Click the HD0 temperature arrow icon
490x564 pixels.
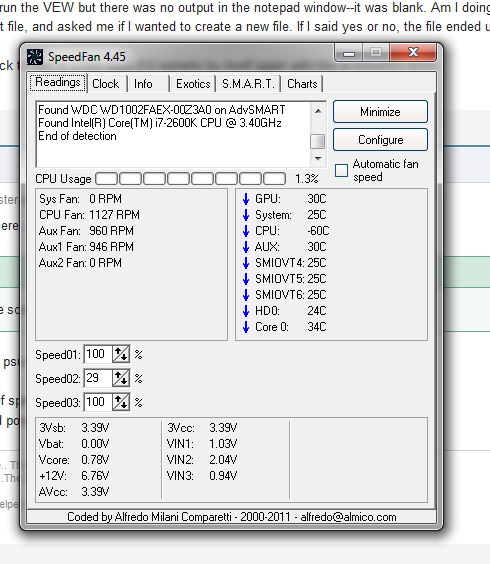[246, 311]
